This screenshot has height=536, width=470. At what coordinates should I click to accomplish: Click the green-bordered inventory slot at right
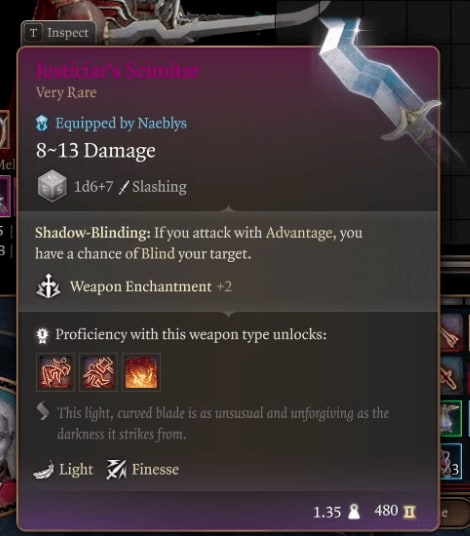pos(451,419)
